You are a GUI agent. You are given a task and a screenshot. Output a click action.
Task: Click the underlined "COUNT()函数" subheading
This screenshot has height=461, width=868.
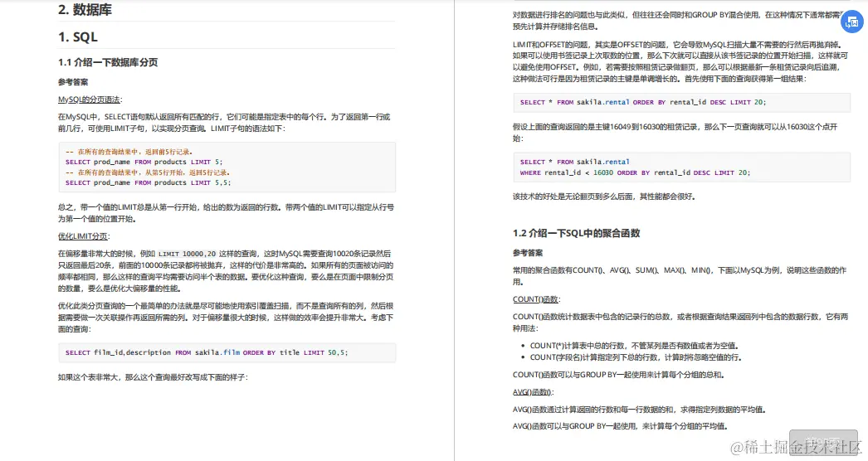click(535, 299)
